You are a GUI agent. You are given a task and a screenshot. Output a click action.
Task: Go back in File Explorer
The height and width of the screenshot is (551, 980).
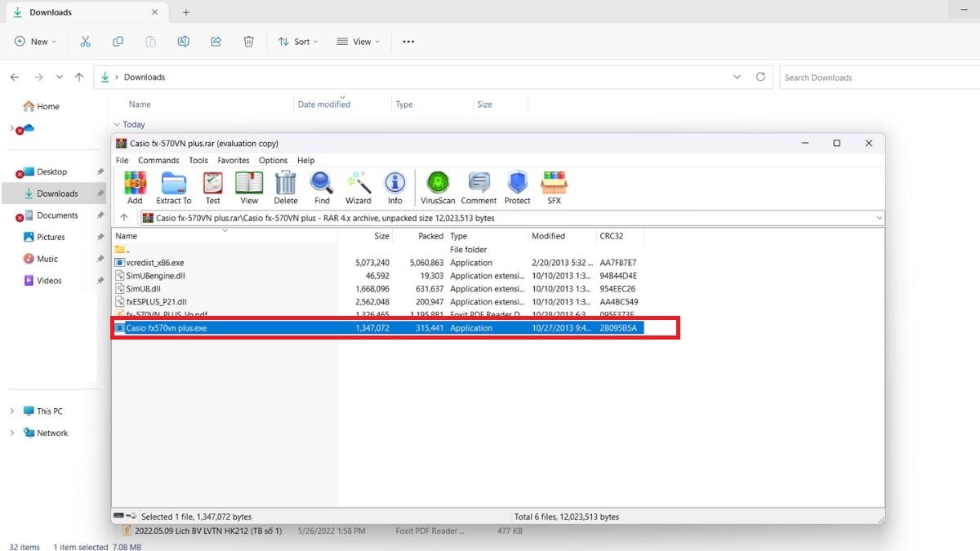15,78
